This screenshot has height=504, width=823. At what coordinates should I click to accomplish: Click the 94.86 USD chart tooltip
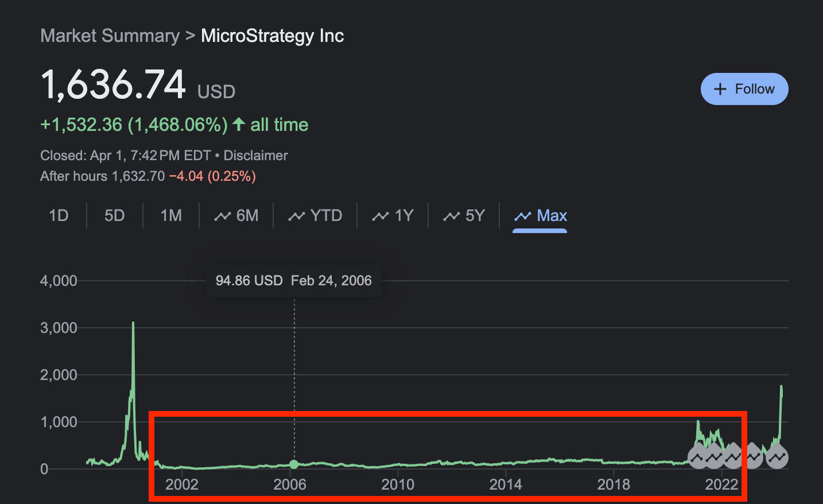click(x=293, y=281)
